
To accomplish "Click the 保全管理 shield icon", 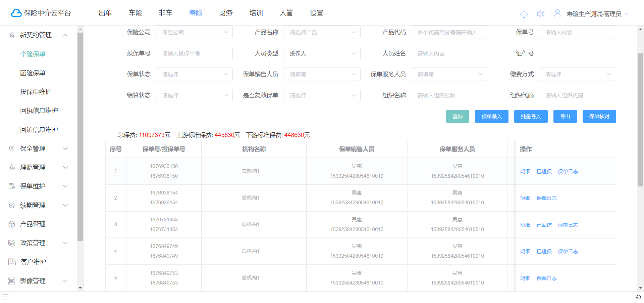I will [12, 148].
